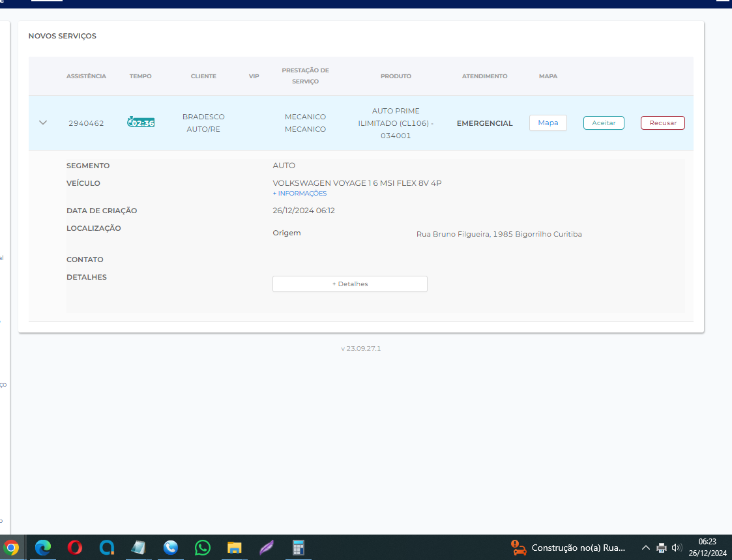
Task: Click the volume speaker tray icon
Action: 677,548
